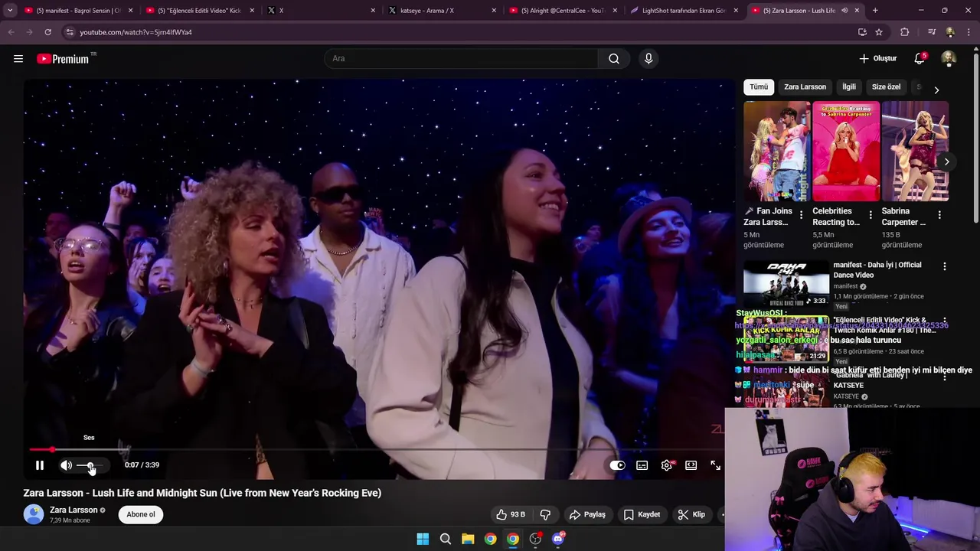
Task: Open the player settings gear menu
Action: pos(667,465)
